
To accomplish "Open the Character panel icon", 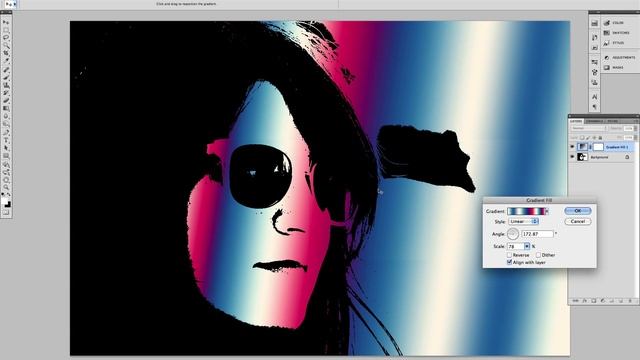I will click(595, 97).
